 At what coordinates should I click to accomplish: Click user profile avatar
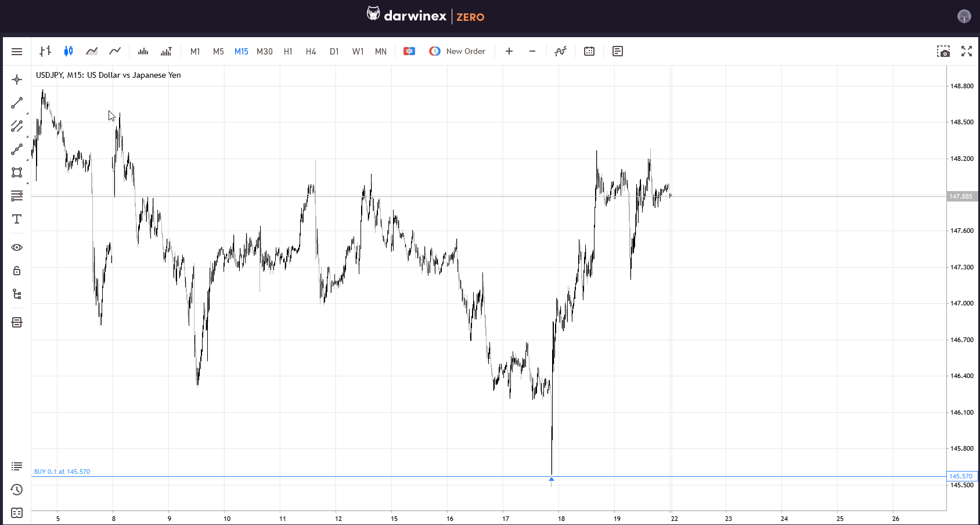click(964, 16)
